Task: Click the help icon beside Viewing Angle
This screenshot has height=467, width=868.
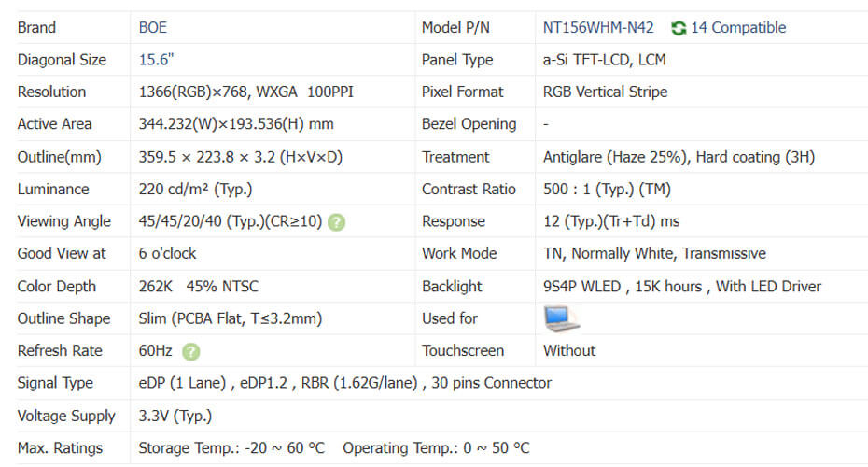Action: [x=337, y=222]
